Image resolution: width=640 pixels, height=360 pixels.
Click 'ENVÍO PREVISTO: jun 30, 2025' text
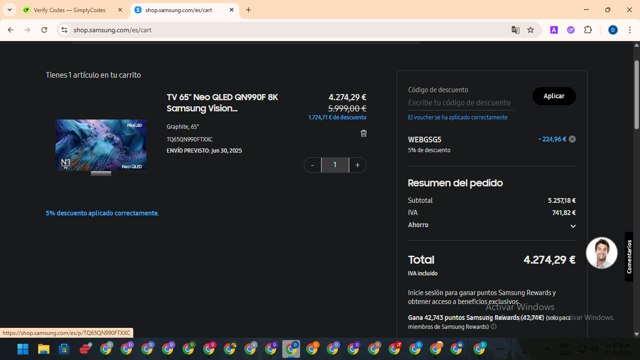coord(204,151)
